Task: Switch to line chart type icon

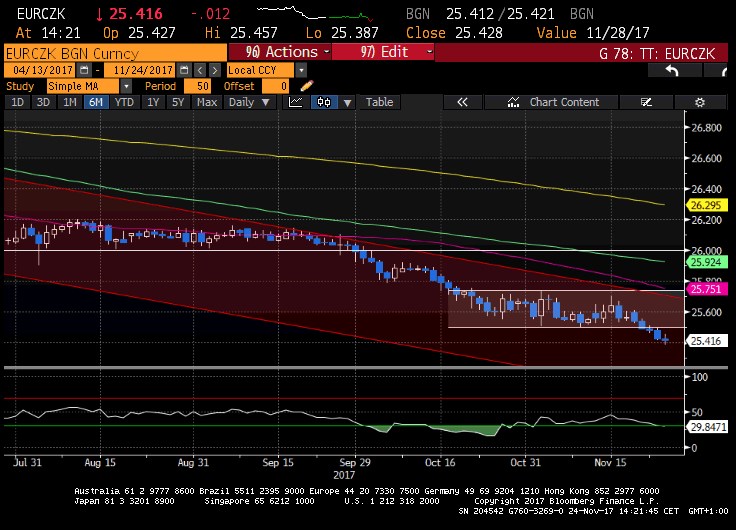Action: click(x=297, y=102)
